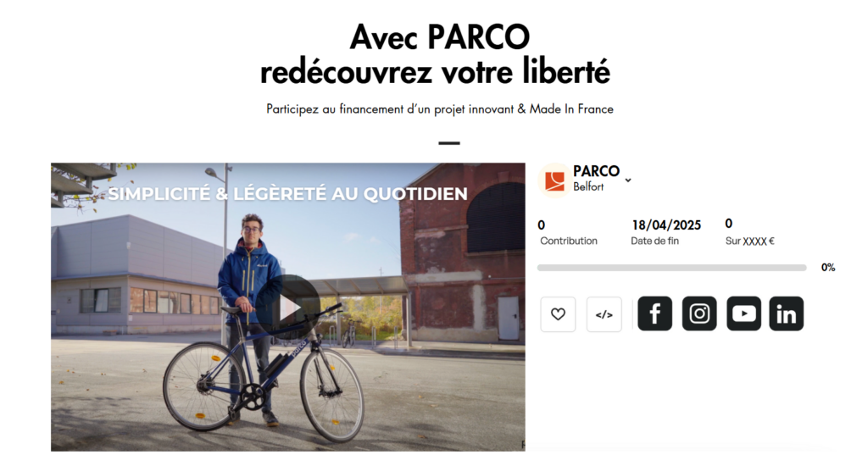The width and height of the screenshot is (868, 466).
Task: Click the PARCO organization name
Action: pyautogui.click(x=596, y=171)
